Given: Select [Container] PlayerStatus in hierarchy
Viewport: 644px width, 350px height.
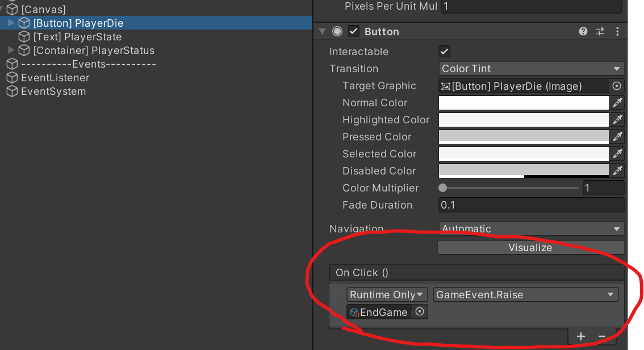Looking at the screenshot, I should [x=94, y=50].
